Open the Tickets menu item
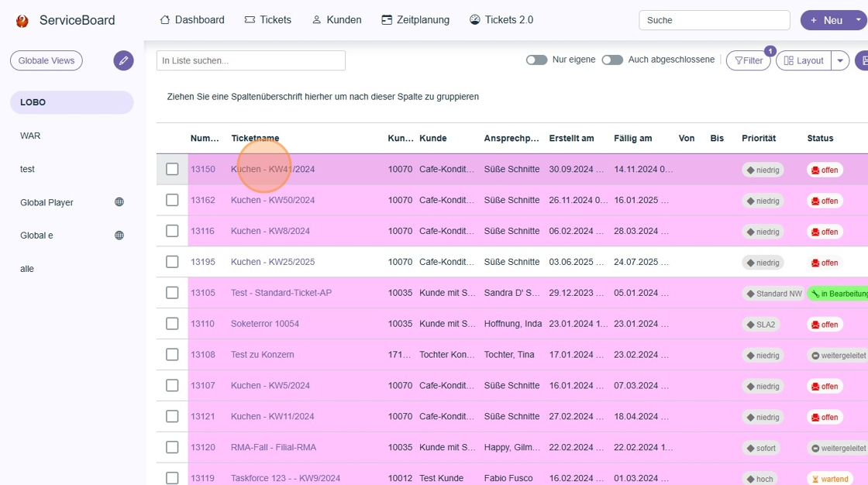Screen dimensions: 868x485 click(x=268, y=20)
